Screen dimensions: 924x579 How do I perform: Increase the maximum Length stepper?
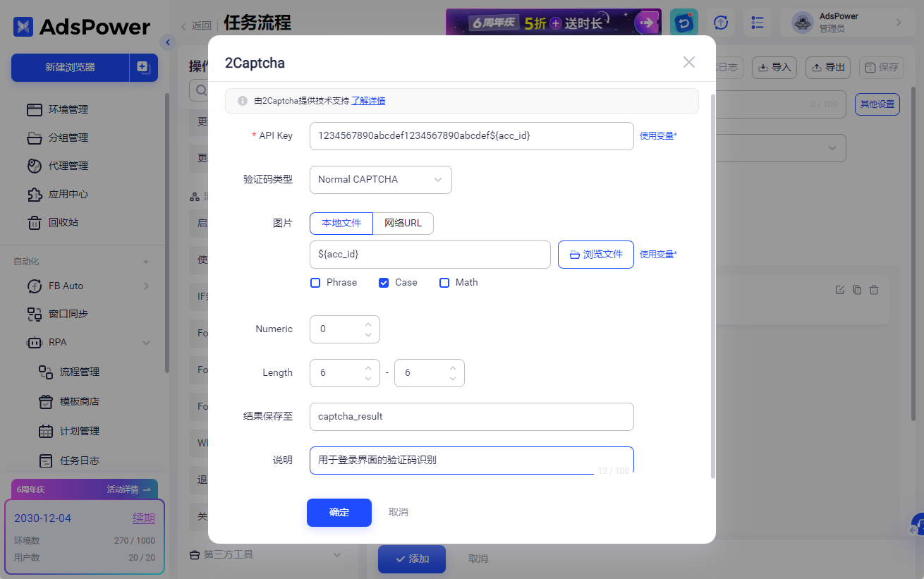coord(453,367)
